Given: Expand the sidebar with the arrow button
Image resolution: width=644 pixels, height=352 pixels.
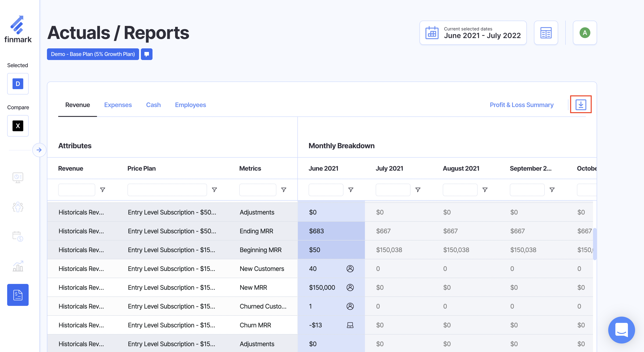Looking at the screenshot, I should pos(39,150).
